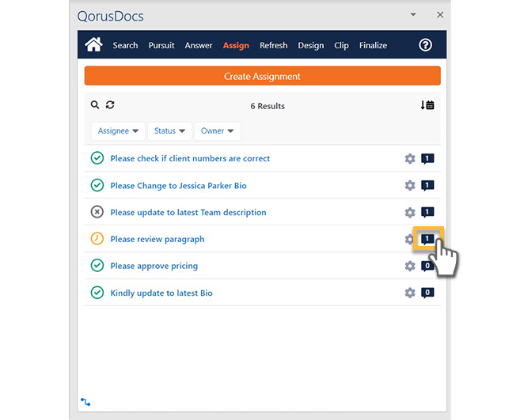Expand the Owner filter dropdown

tap(217, 131)
